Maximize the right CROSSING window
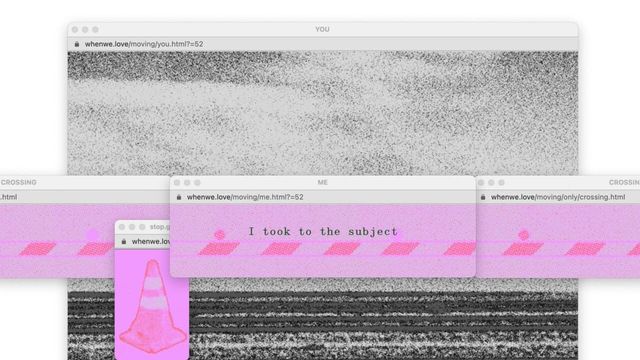Image resolution: width=640 pixels, height=360 pixels. point(501,182)
